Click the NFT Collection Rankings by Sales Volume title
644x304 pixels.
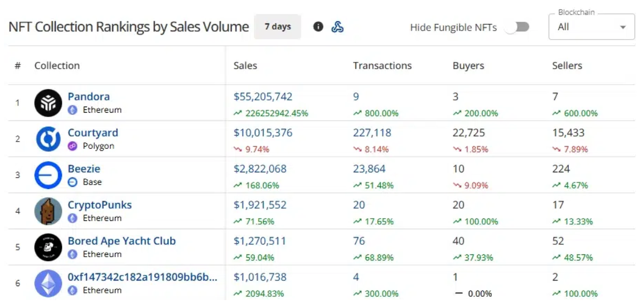pyautogui.click(x=129, y=27)
